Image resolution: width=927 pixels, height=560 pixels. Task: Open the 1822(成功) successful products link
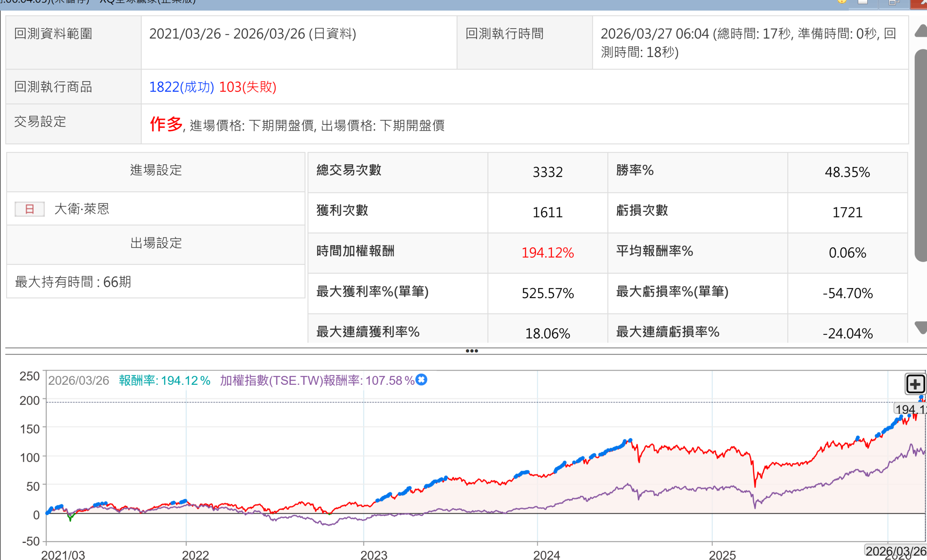click(x=181, y=87)
